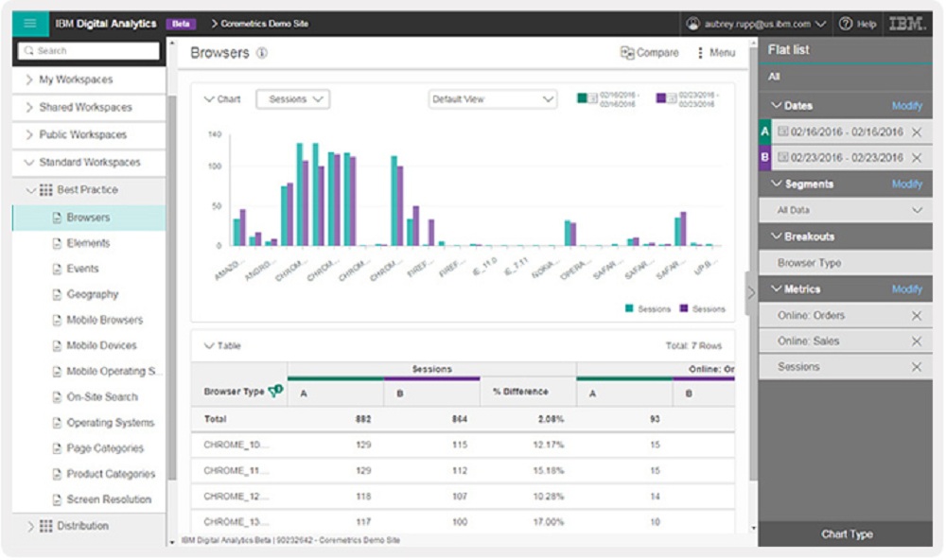The width and height of the screenshot is (946, 560).
Task: Click the Geography report document icon
Action: click(57, 294)
